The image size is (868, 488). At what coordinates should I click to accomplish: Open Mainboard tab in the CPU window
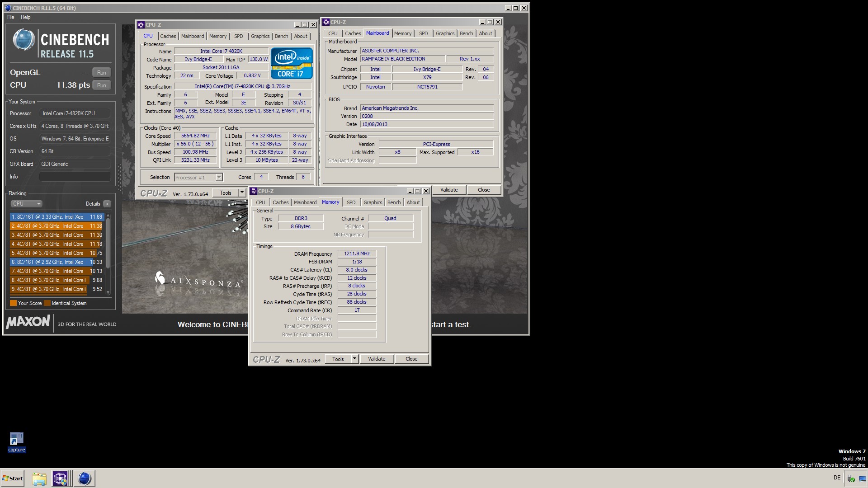pos(193,36)
